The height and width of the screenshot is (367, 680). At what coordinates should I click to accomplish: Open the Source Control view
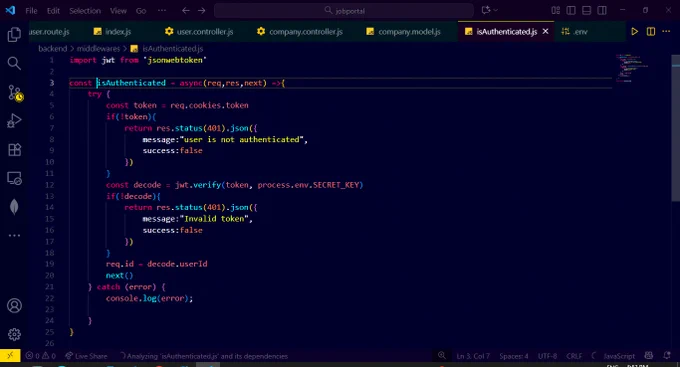[x=15, y=93]
